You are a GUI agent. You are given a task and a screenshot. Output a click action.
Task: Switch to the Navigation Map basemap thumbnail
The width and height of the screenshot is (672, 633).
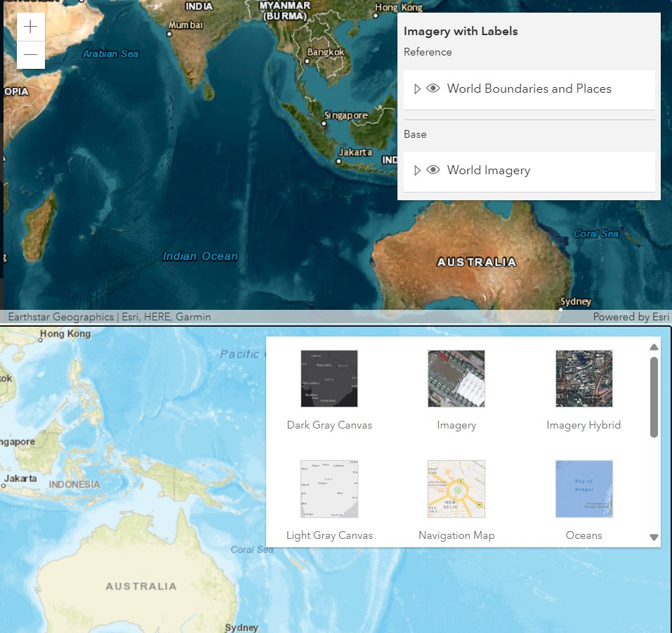pos(456,489)
